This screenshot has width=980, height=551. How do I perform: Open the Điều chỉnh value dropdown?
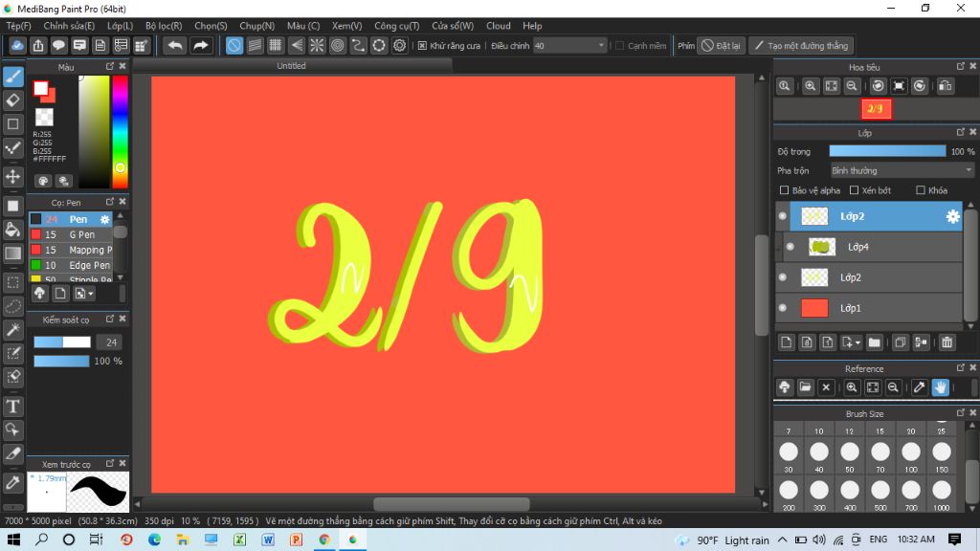(x=570, y=46)
